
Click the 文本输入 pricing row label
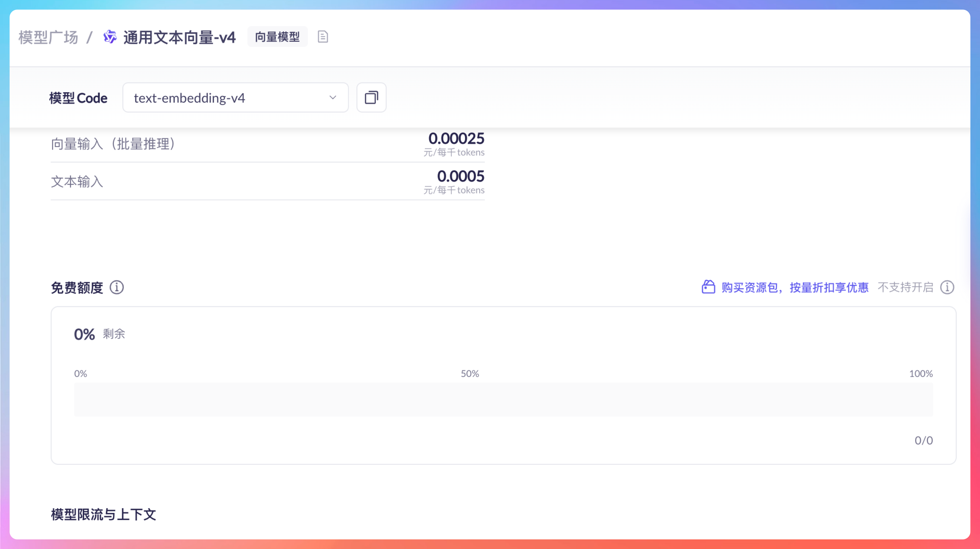coord(77,182)
